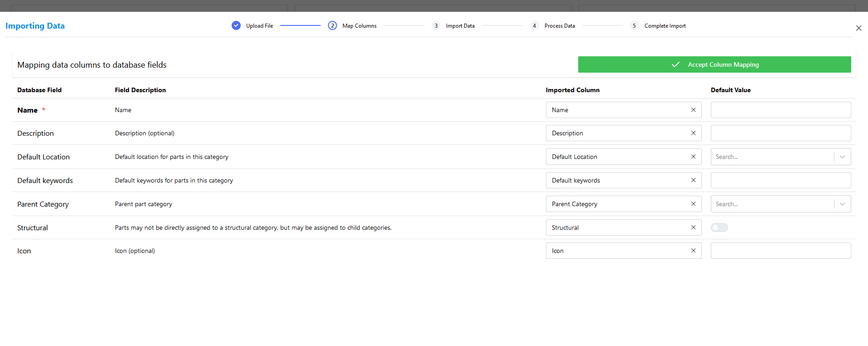Remove the Default Location column mapping

pos(693,157)
